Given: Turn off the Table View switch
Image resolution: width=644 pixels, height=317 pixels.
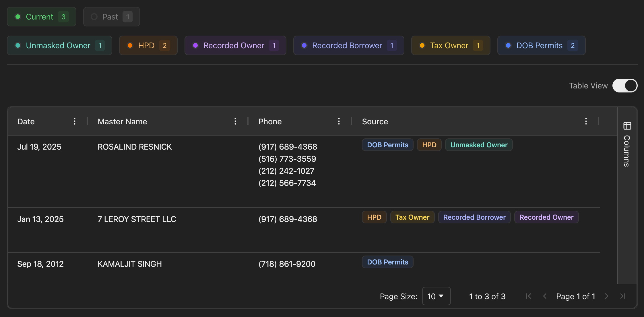Looking at the screenshot, I should tap(625, 86).
